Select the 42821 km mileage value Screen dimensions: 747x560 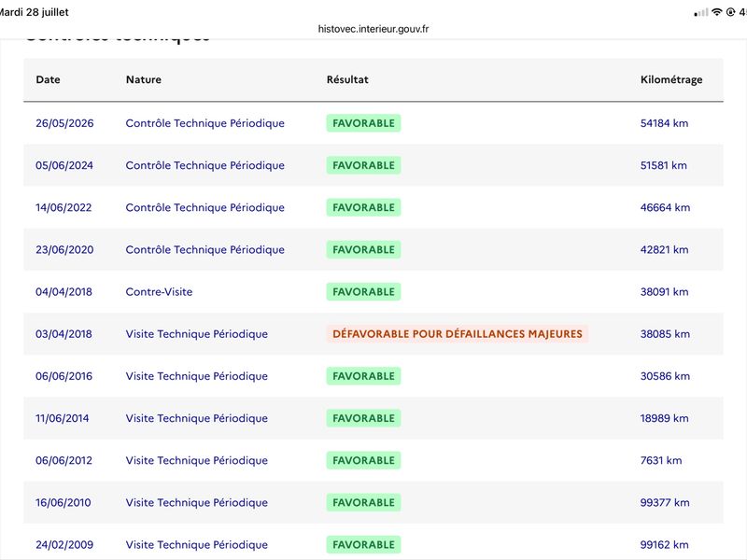point(664,249)
